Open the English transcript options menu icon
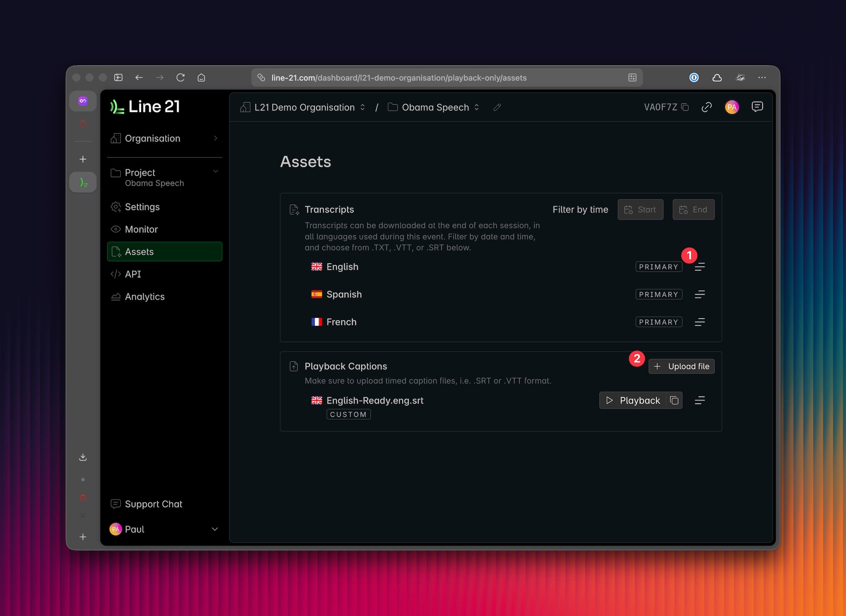The height and width of the screenshot is (616, 846). coord(699,267)
